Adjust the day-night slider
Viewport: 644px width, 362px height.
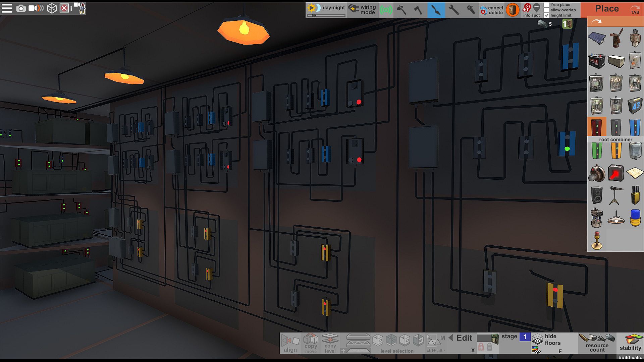tap(314, 15)
